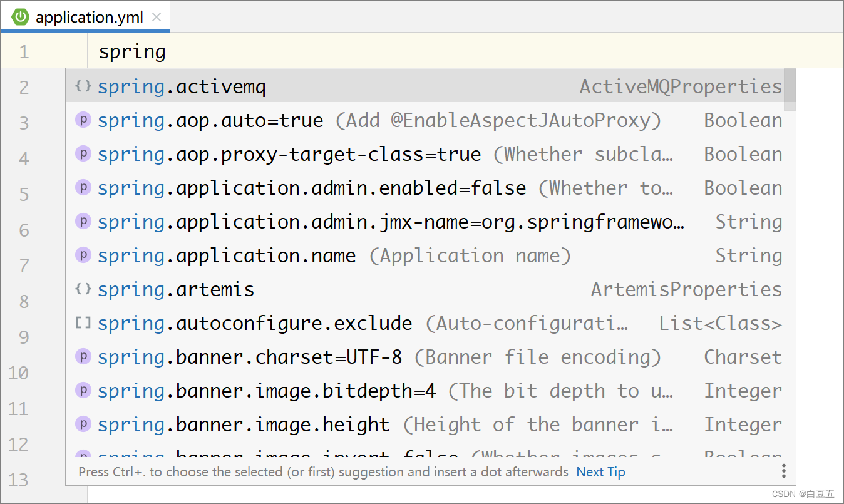Click the Ctrl+. suggestion tip text
This screenshot has width=844, height=504.
tap(323, 472)
